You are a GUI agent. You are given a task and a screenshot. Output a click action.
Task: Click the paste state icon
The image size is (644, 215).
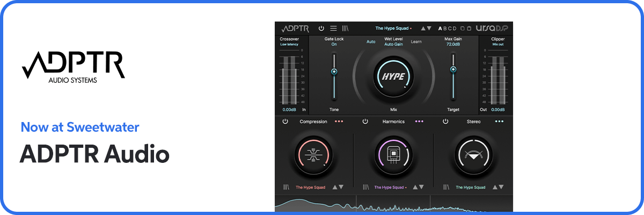coord(469,28)
